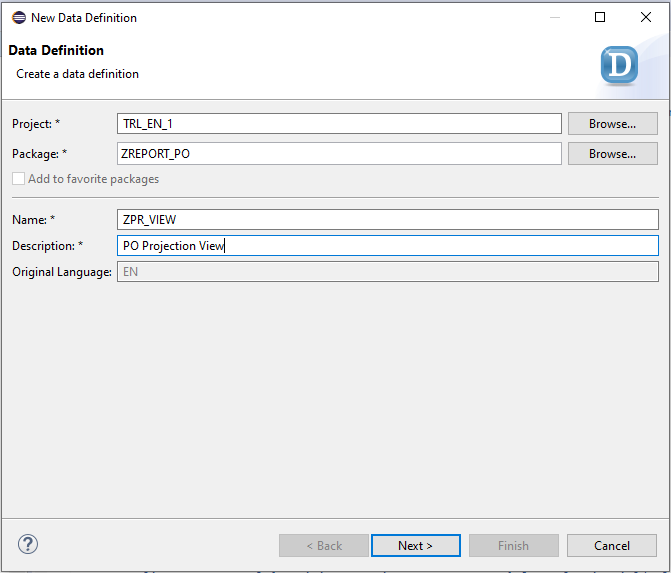Close the New Data Definition window
This screenshot has width=671, height=573.
[646, 17]
